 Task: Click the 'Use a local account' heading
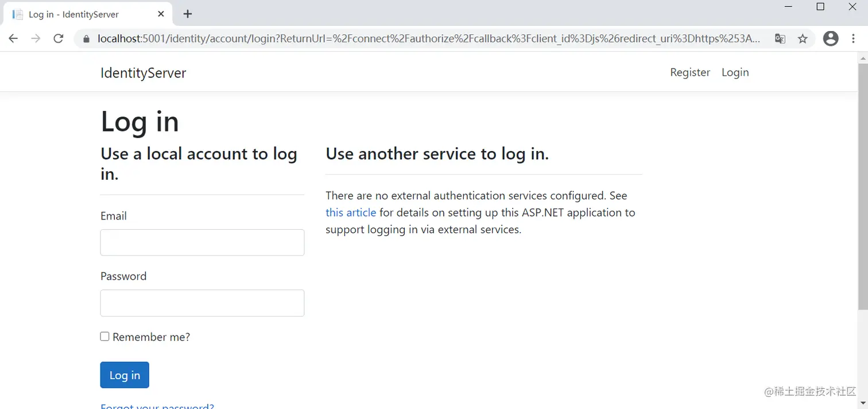(x=199, y=163)
